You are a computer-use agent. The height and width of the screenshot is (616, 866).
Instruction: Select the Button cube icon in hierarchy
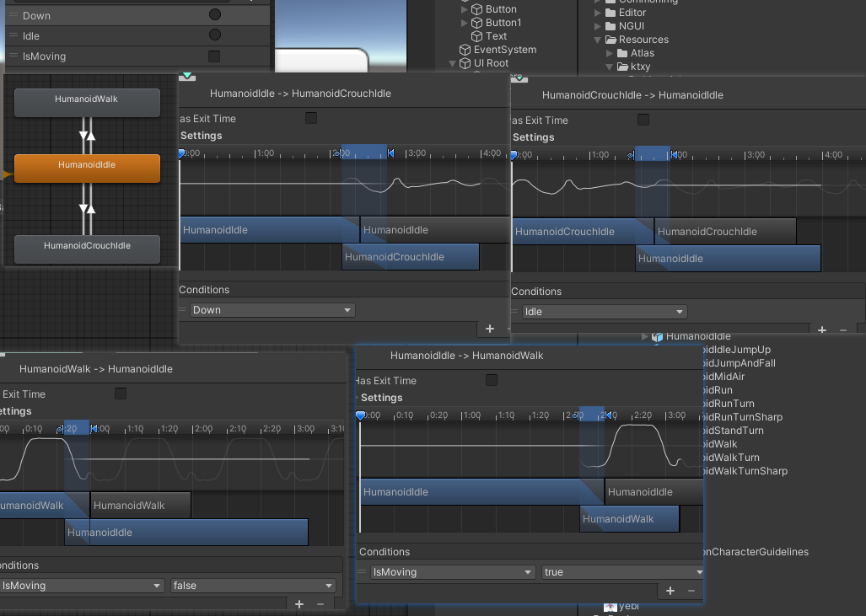point(476,8)
